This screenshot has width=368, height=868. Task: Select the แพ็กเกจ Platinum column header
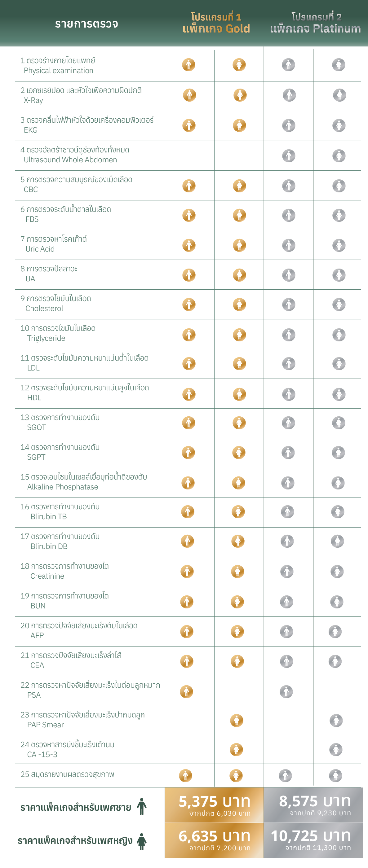click(315, 24)
